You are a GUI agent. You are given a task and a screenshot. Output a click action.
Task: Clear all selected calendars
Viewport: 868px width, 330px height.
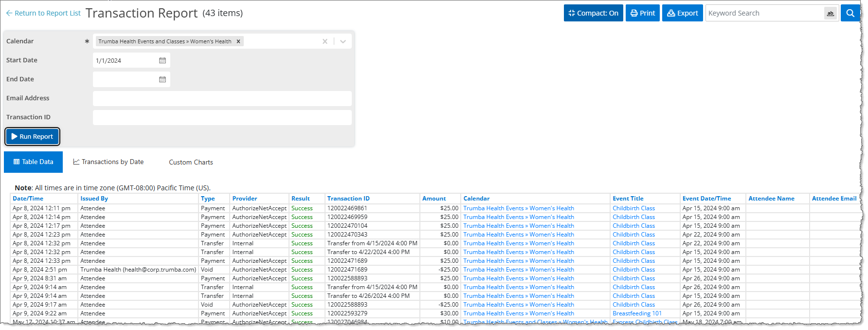pos(325,41)
